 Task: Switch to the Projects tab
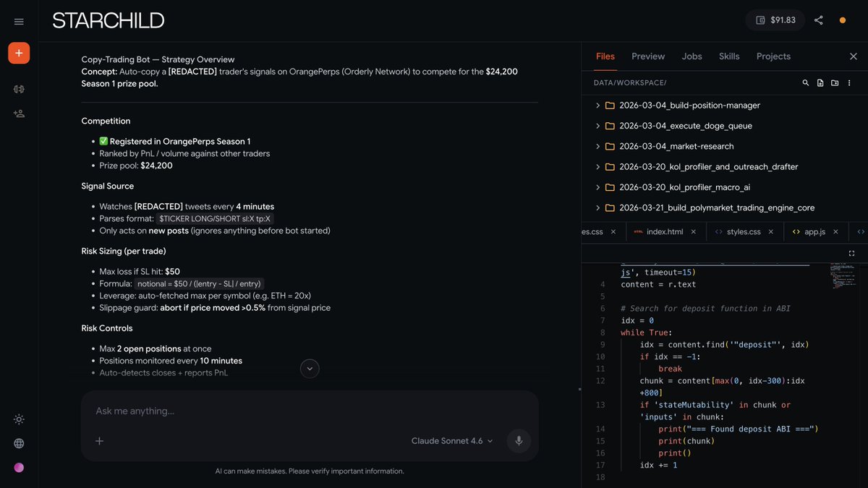pyautogui.click(x=773, y=56)
